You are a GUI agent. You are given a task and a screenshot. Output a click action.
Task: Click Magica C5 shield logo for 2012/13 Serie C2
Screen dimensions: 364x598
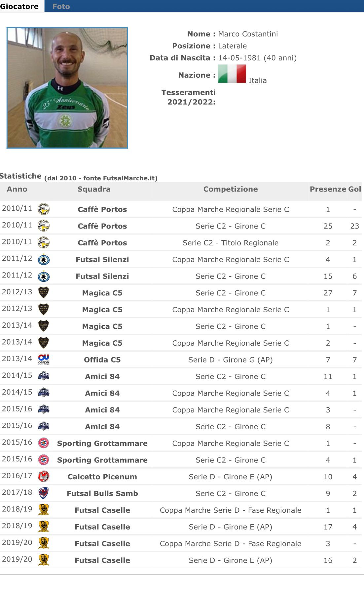44,292
